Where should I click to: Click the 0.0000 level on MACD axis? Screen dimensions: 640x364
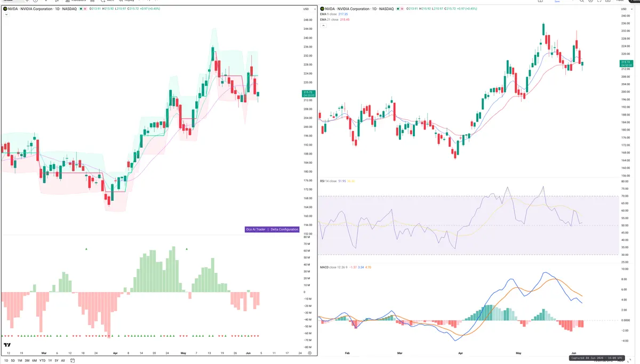click(x=626, y=320)
